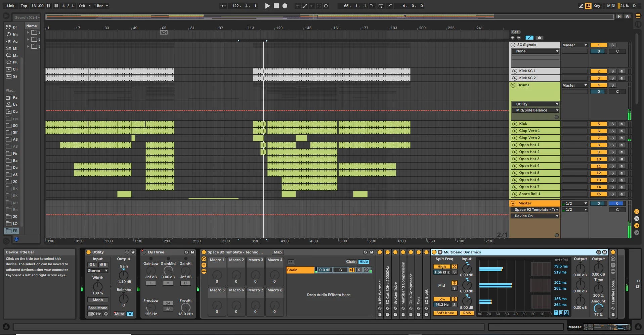Click the MIDI Arrangement Overdub plus icon
This screenshot has width=644, height=335.
(x=297, y=6)
